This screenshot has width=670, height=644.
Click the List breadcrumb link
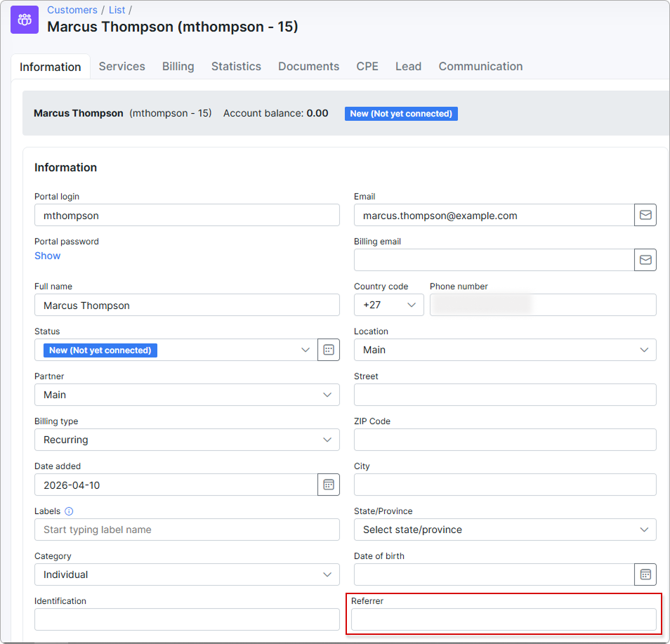(x=117, y=10)
